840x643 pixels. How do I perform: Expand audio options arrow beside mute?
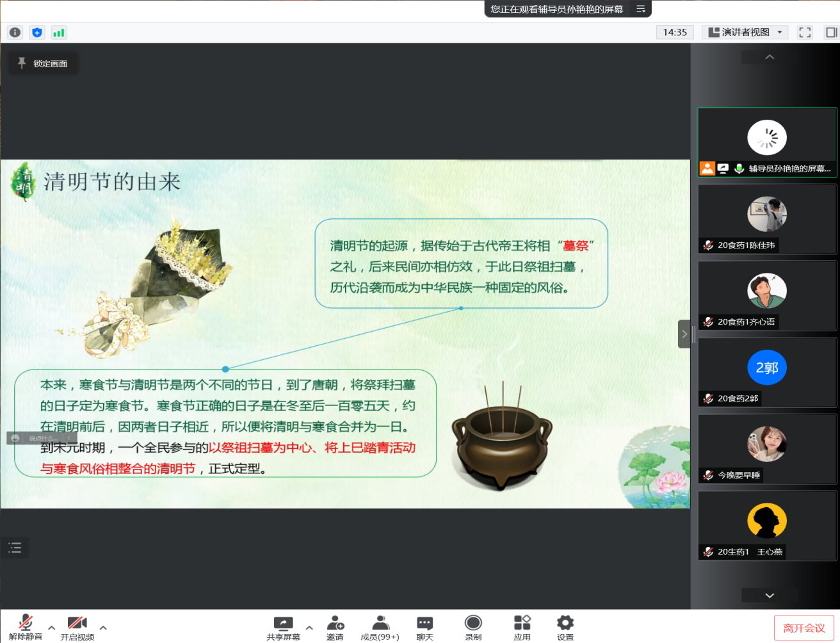coord(52,628)
